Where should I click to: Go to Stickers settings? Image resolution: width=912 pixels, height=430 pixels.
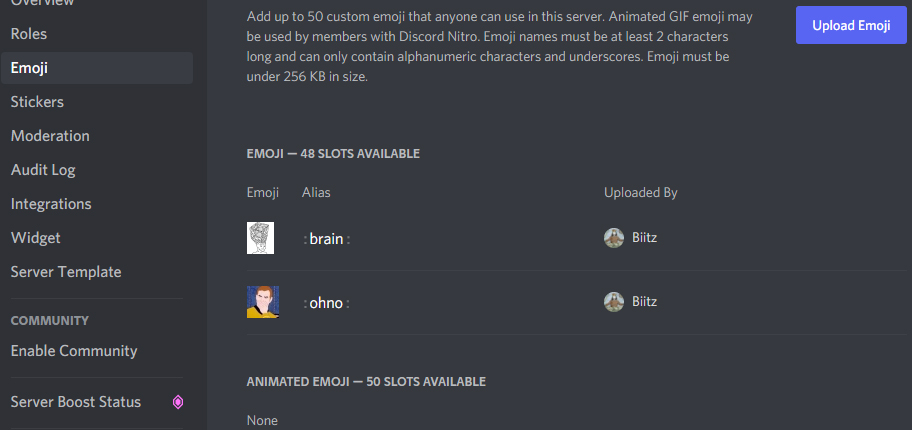tap(97, 102)
